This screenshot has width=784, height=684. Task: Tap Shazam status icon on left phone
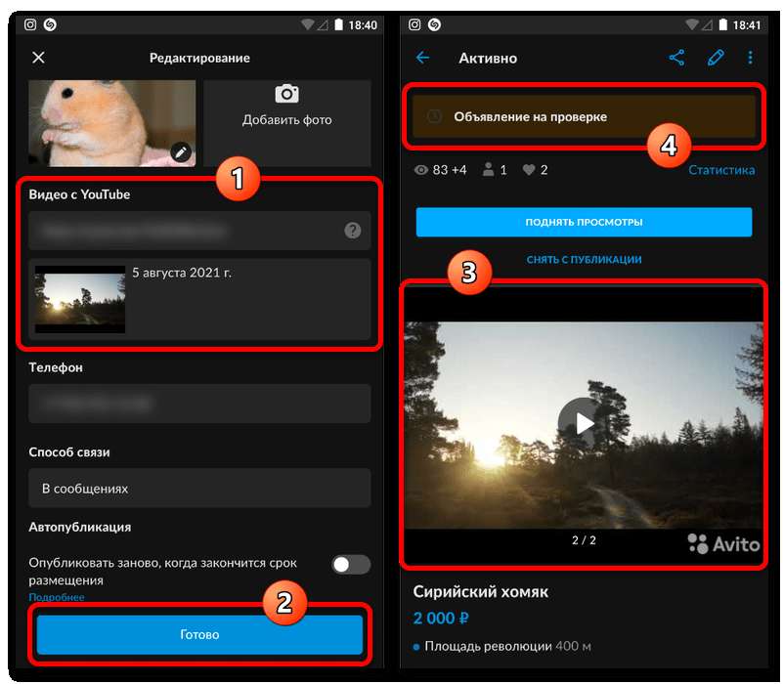(x=50, y=24)
